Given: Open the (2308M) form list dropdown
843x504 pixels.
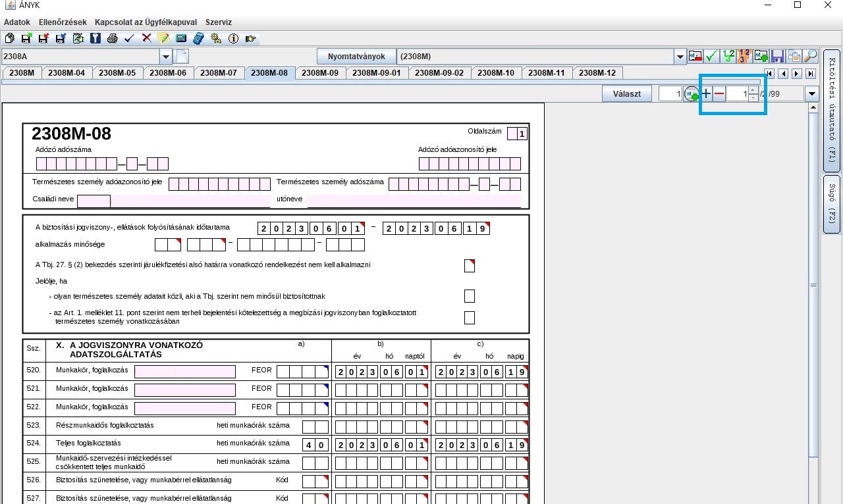Looking at the screenshot, I should pyautogui.click(x=680, y=57).
